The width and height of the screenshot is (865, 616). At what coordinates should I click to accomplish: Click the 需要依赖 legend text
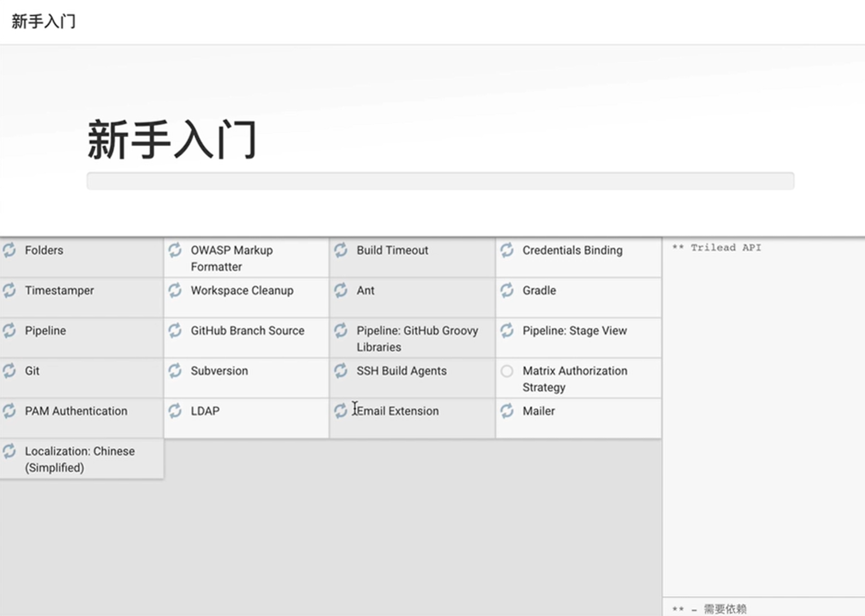tap(725, 609)
